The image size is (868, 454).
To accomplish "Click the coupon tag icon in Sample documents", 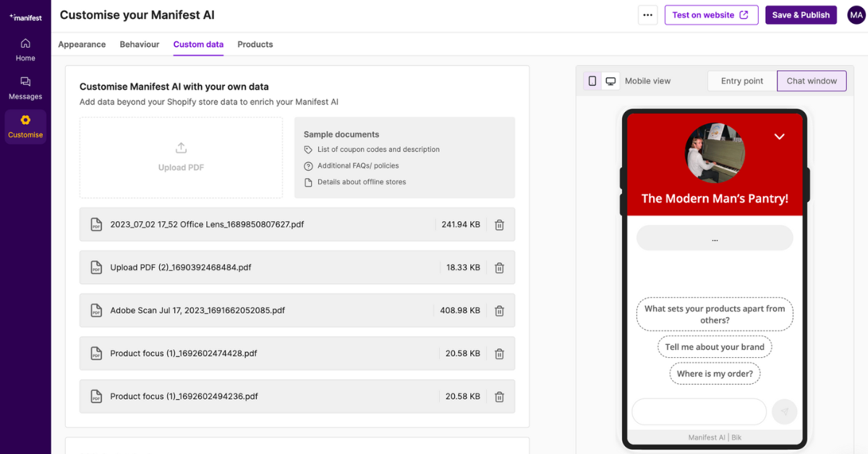I will click(x=308, y=150).
